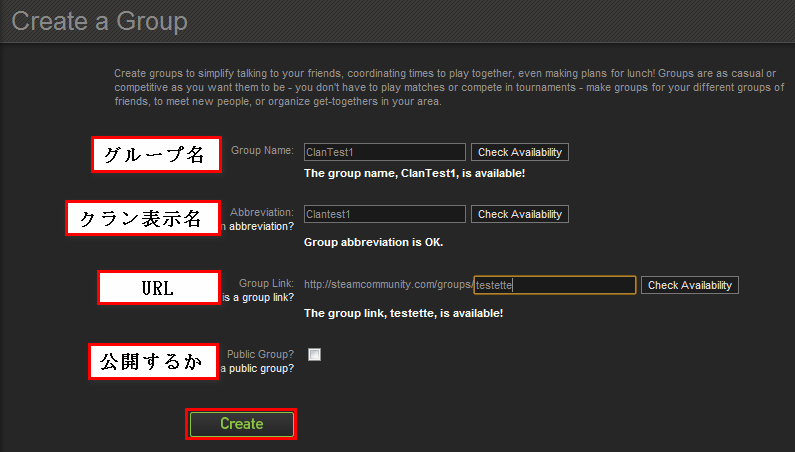Check availability of the group name ClanTest1
Viewport: 795px width, 452px height.
coord(520,152)
